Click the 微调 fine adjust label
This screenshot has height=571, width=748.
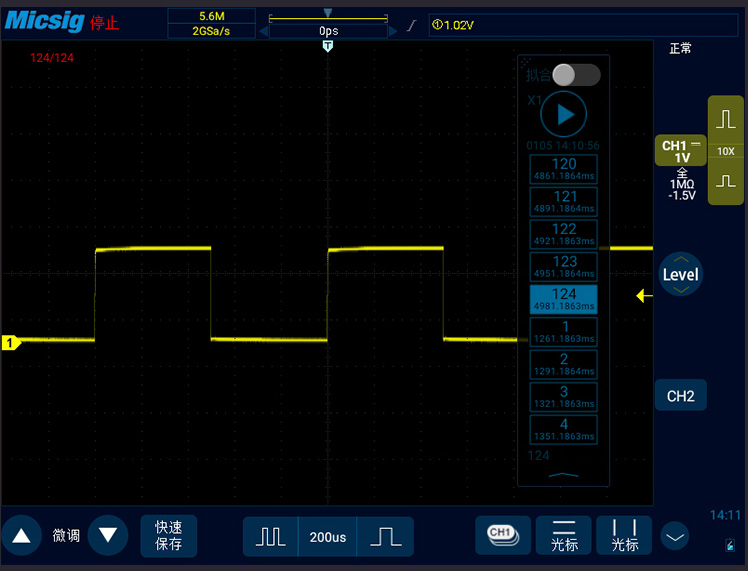point(66,535)
